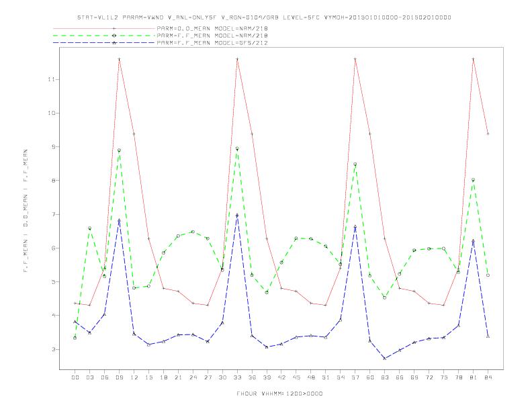This screenshot has width=532, height=411.
Task: Click the red solid legend line sample
Action: pyautogui.click(x=104, y=28)
